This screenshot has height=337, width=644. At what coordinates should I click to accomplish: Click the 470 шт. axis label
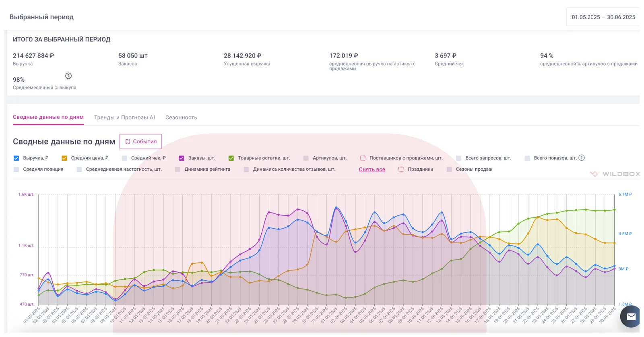[27, 304]
